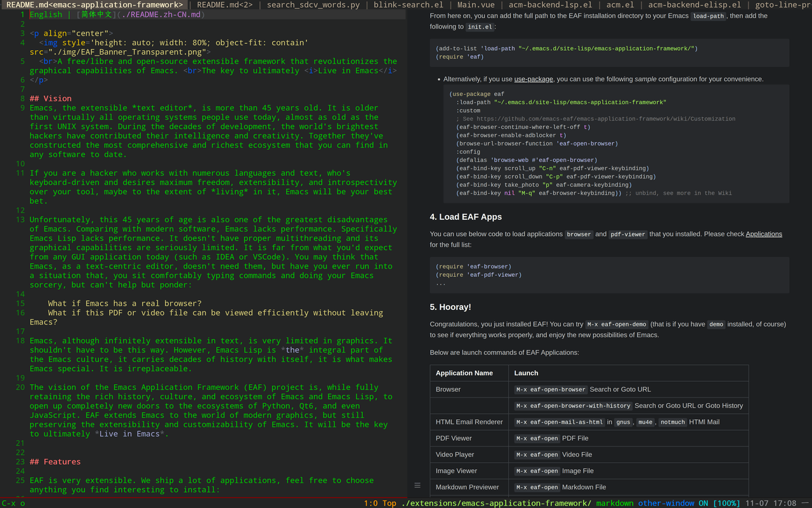Select the 'Markdown Previewer' table cell
The image size is (812, 508).
tap(468, 487)
